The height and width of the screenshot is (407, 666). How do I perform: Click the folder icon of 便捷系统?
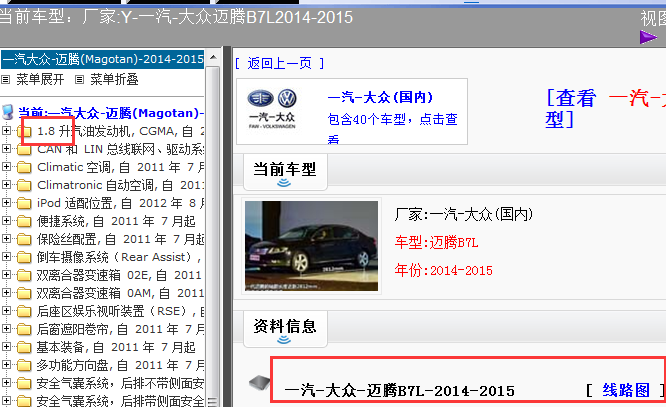[x=24, y=221]
